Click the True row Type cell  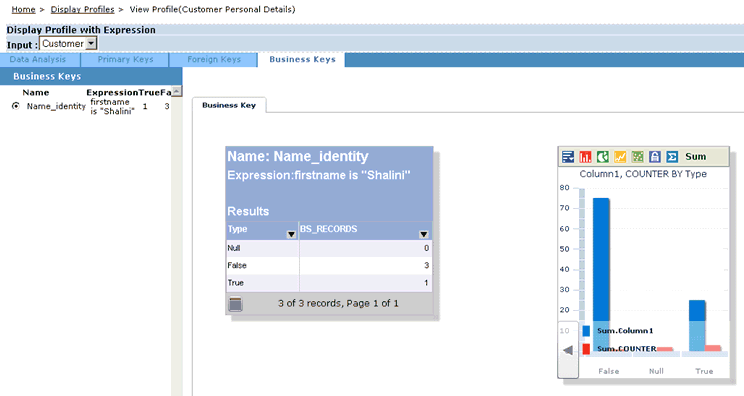click(262, 283)
